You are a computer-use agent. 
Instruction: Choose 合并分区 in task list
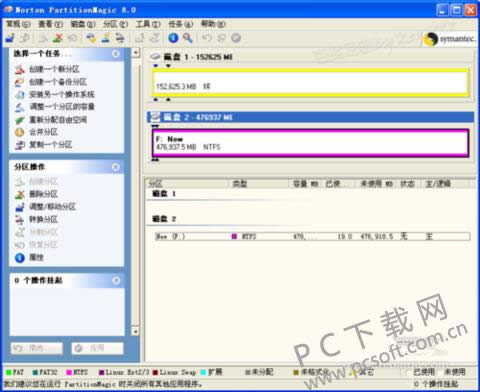(x=43, y=132)
